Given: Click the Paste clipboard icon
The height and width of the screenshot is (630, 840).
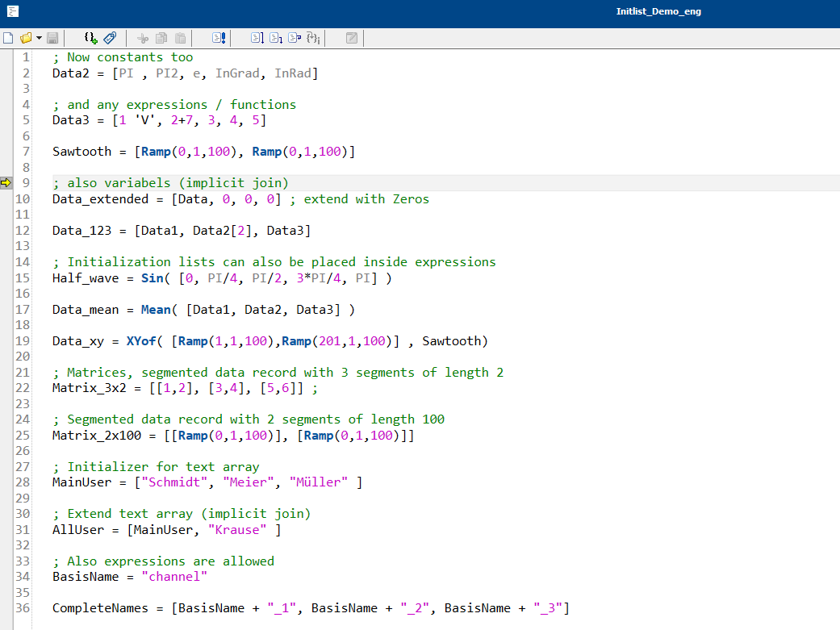Looking at the screenshot, I should pos(181,38).
